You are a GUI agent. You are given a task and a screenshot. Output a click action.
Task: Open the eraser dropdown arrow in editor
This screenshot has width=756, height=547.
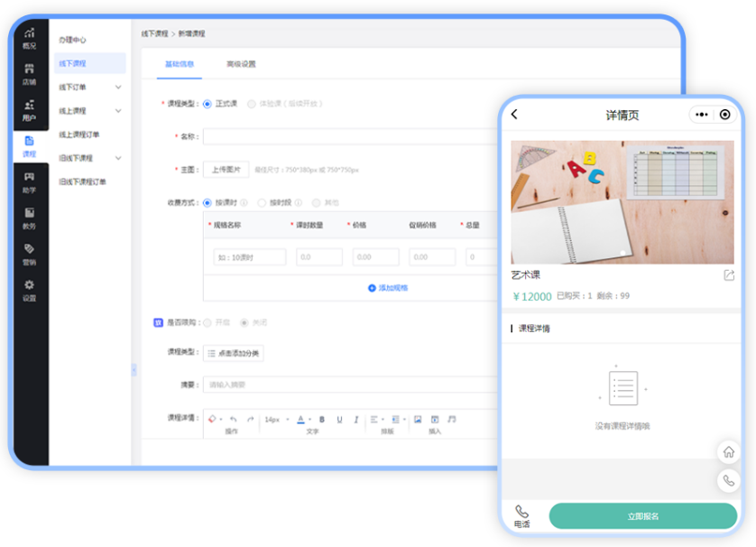221,420
